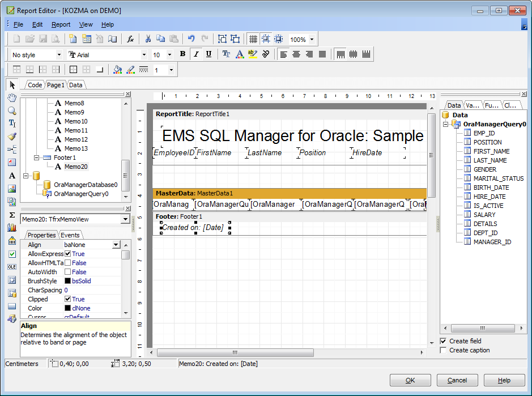Click the Show grid icon
Screen dimensions: 532x396
pyautogui.click(x=253, y=39)
